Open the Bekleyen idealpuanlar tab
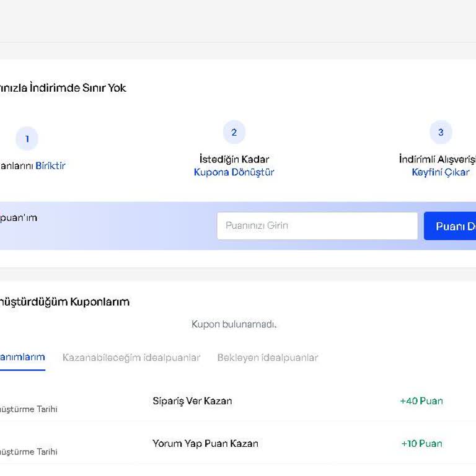Image resolution: width=476 pixels, height=476 pixels. click(x=267, y=358)
